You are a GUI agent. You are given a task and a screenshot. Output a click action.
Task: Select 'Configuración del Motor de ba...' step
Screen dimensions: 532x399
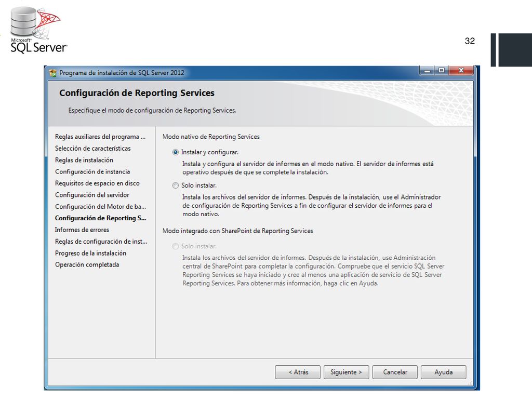click(x=100, y=207)
